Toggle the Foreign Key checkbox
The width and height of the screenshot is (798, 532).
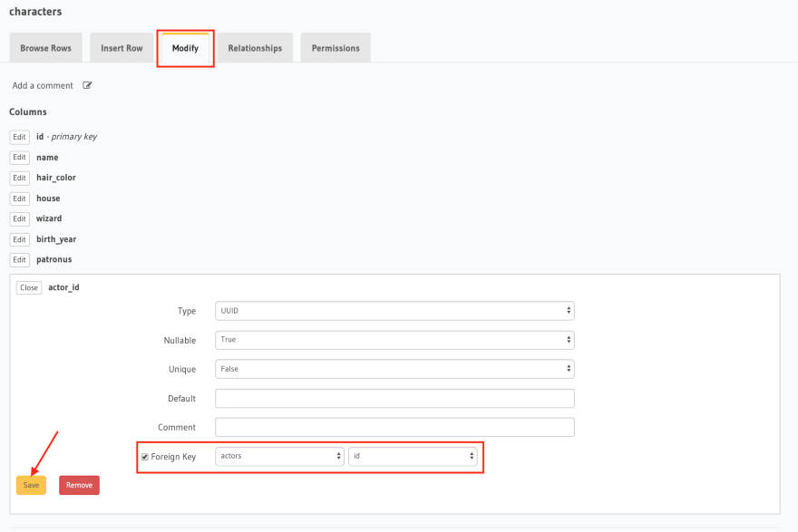click(145, 457)
